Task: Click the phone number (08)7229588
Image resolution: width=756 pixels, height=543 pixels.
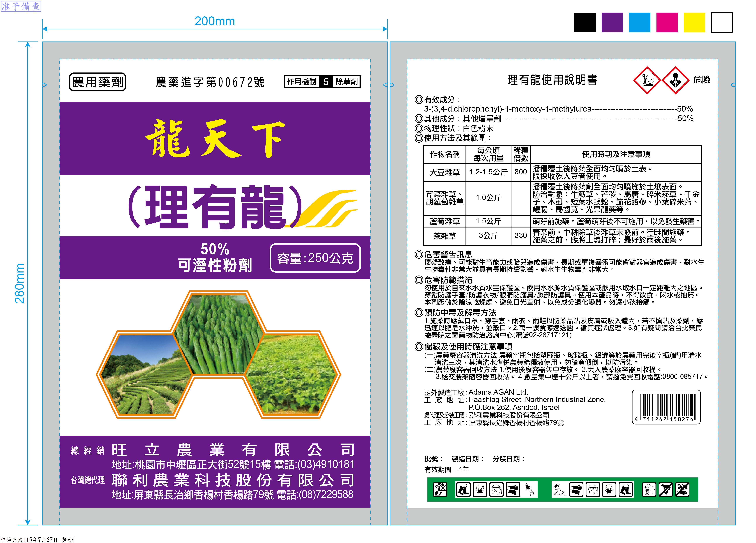Action: click(326, 495)
